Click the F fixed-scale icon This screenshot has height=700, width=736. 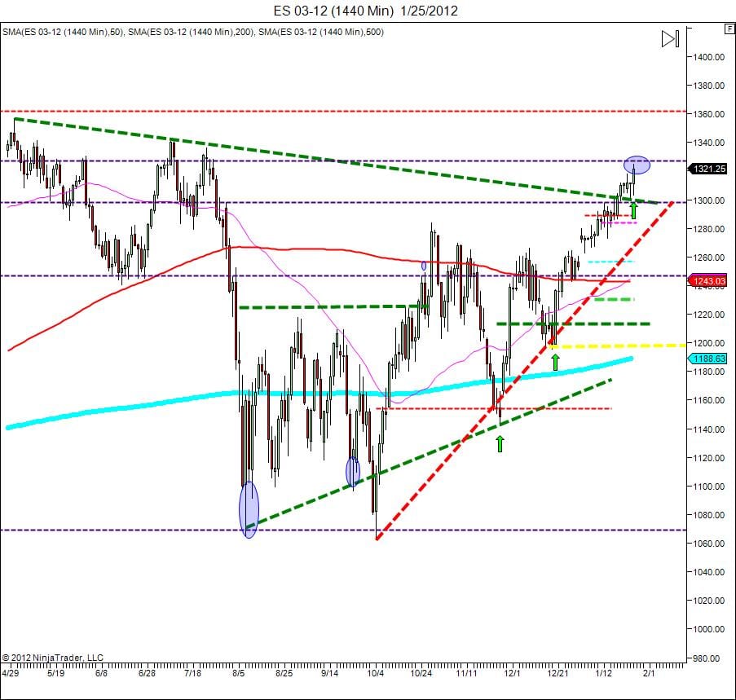729,27
